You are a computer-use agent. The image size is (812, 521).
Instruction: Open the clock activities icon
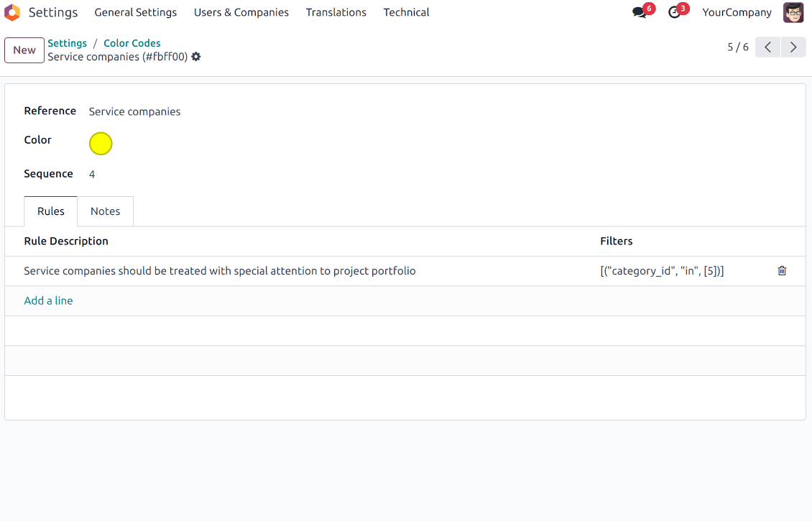pos(674,12)
